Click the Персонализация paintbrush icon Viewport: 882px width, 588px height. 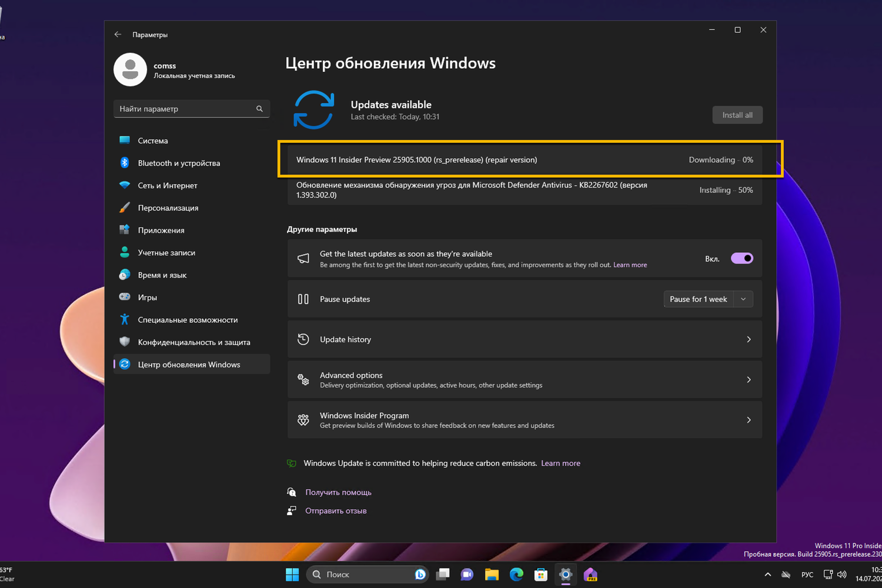click(x=125, y=208)
